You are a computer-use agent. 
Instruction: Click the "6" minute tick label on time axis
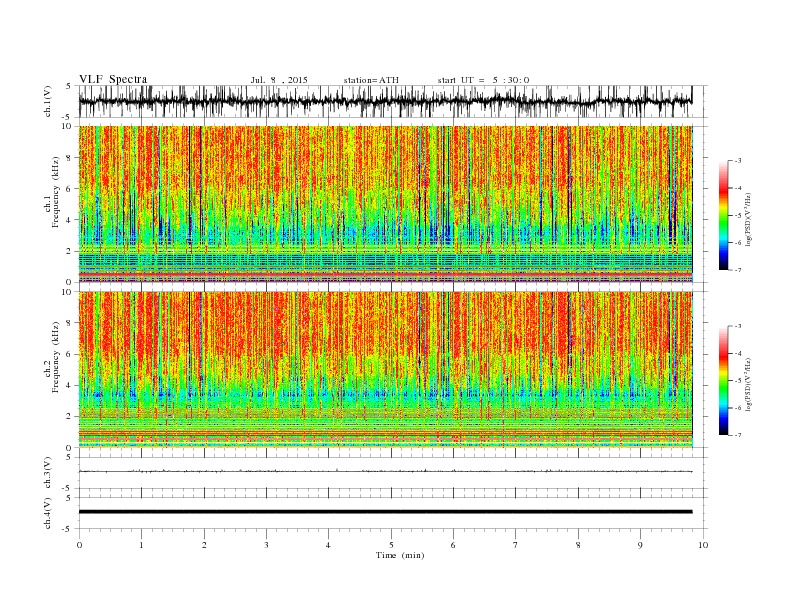[x=453, y=545]
